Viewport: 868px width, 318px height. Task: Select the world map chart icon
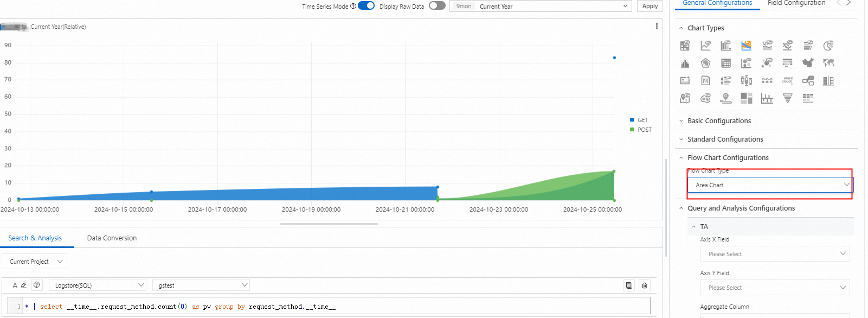tap(828, 63)
